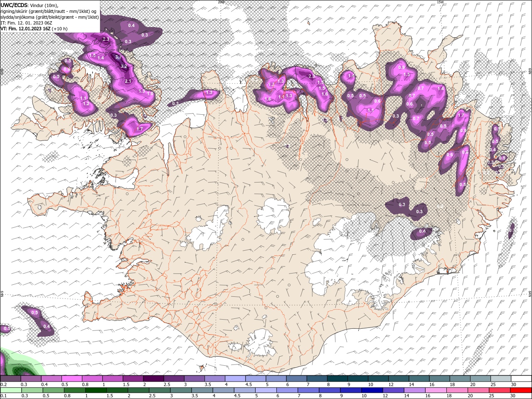The height and width of the screenshot is (399, 532).
Task: Click the 'slydda/snjókoma' legend description line
Action: click(50, 17)
